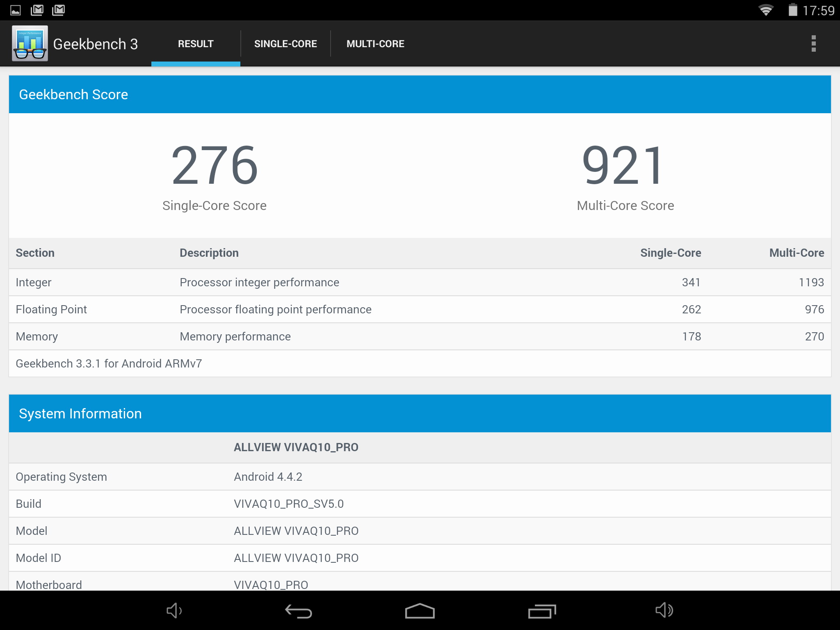Select the Floating Point row label

51,310
